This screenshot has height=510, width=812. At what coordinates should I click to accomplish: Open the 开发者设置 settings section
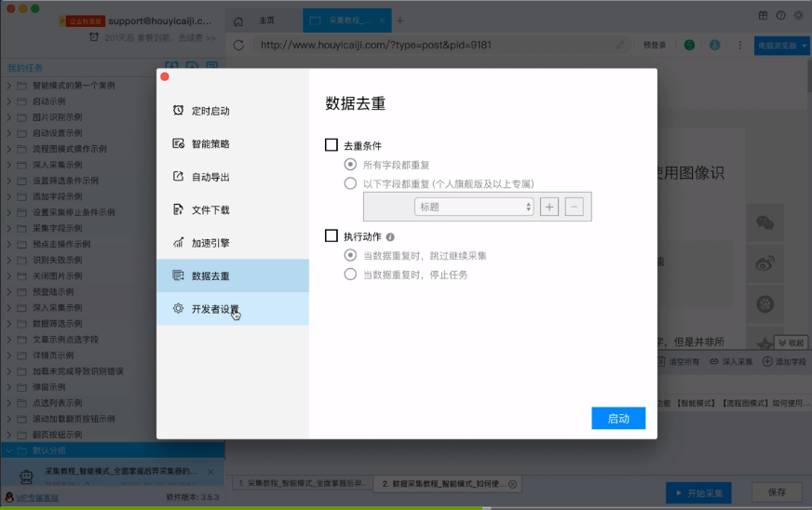point(233,309)
